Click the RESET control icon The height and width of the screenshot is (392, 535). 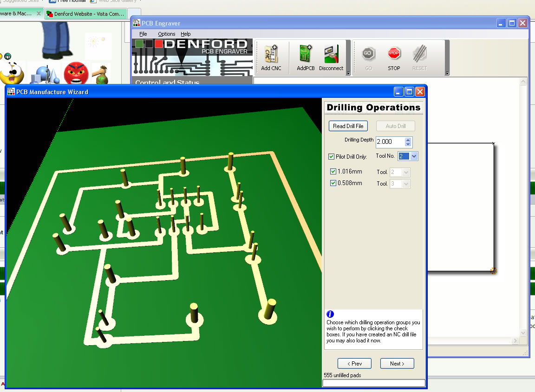(420, 53)
